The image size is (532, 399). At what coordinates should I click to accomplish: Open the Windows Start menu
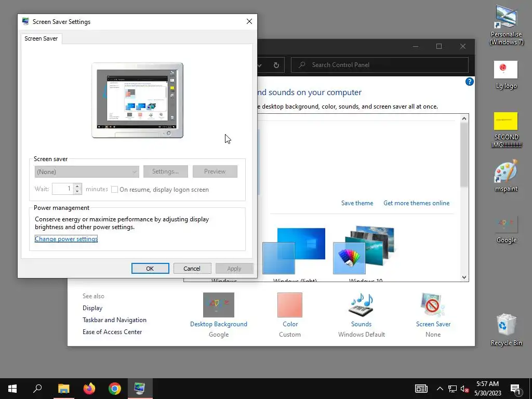coord(12,389)
